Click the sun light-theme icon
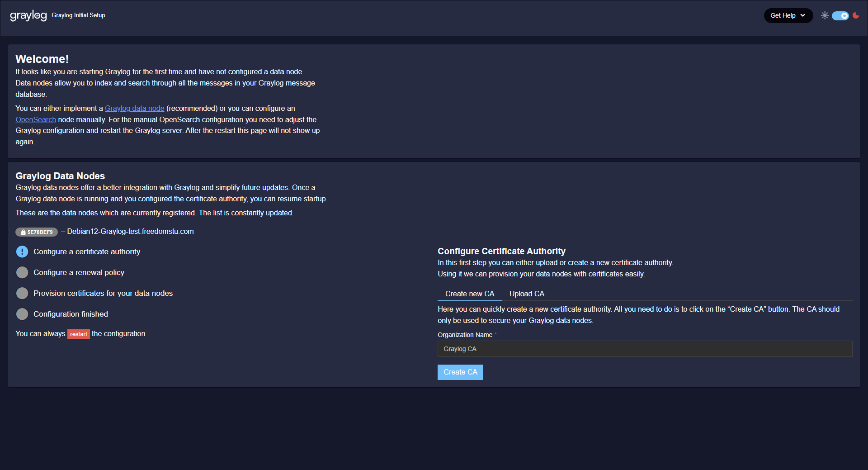868x470 pixels. click(825, 15)
